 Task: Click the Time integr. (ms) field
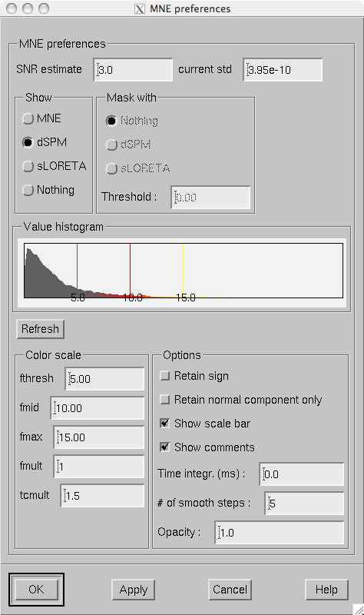[x=302, y=474]
